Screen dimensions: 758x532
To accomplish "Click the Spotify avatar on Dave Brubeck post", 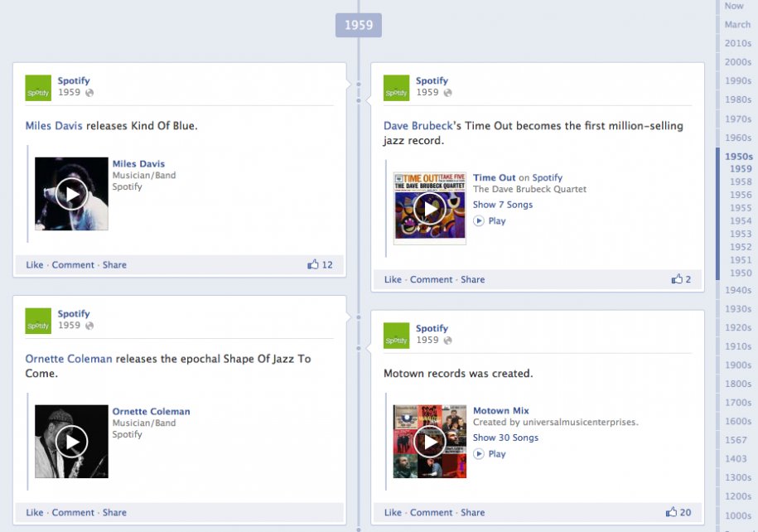I will pyautogui.click(x=397, y=88).
